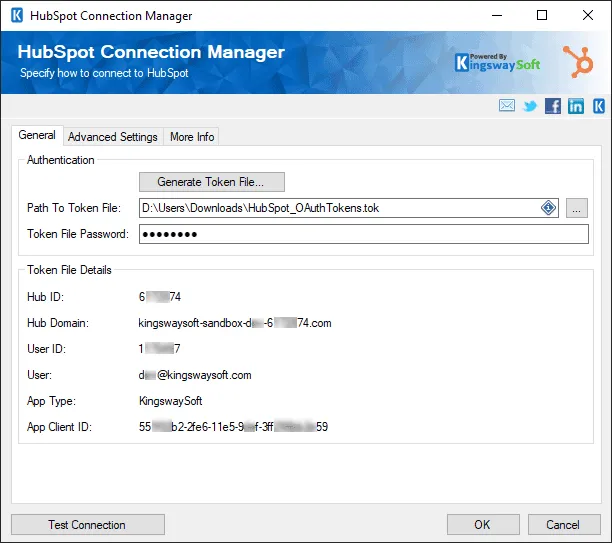Screen dimensions: 612x543
Task: Browse for token file with ellipsis button
Action: (x=576, y=208)
